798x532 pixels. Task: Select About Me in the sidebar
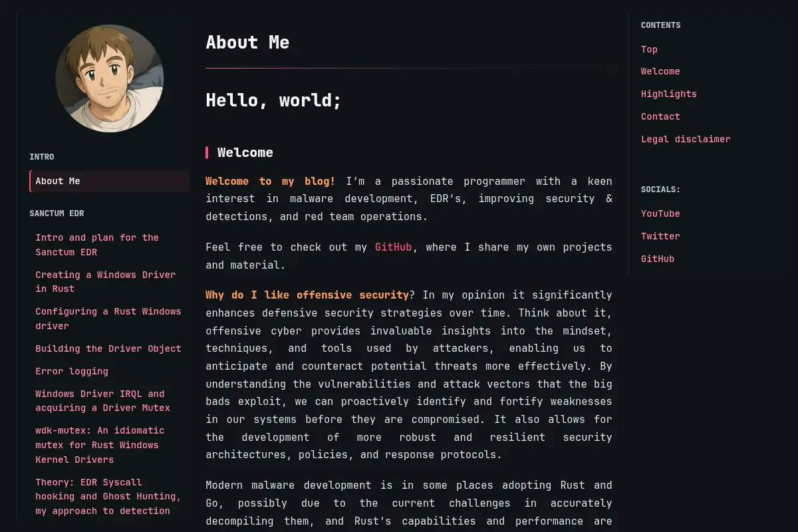(110, 181)
